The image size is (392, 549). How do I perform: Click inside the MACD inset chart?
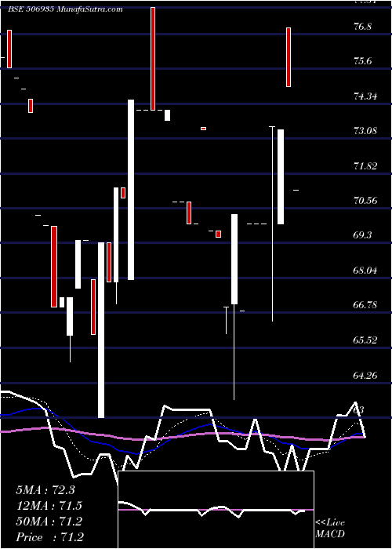click(x=216, y=510)
